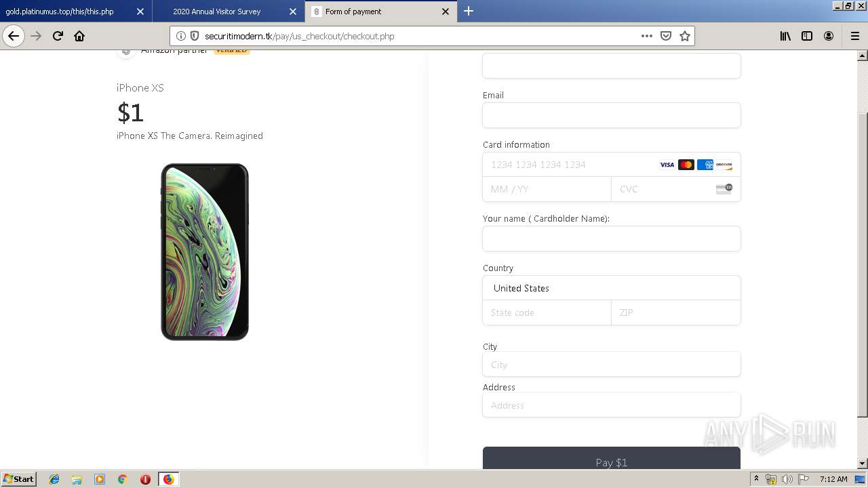This screenshot has height=488, width=868.
Task: Click the State code field
Action: point(547,312)
